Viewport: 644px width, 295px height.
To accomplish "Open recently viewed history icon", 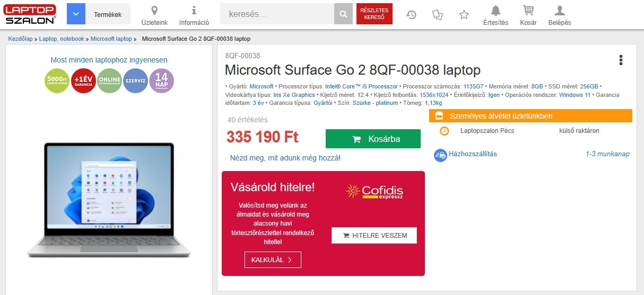I will click(x=412, y=15).
